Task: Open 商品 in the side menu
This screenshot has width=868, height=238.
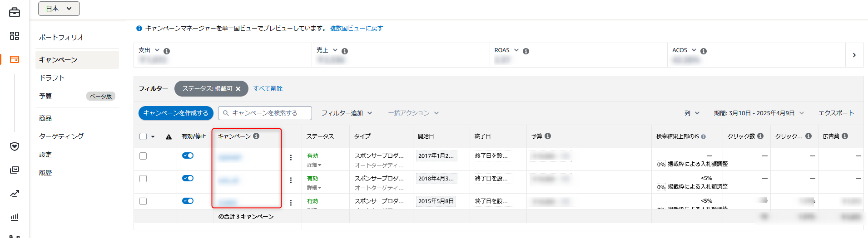Action: tap(45, 118)
